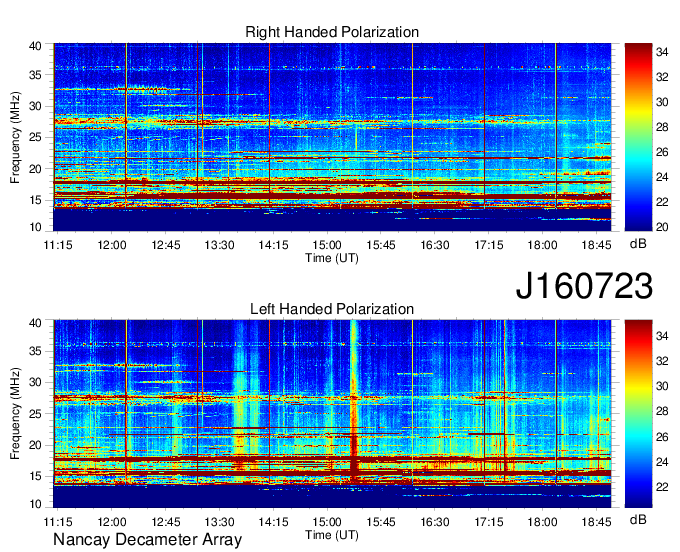
Task: Click the 35 MHz tick of Left Handed plot
Action: [36, 351]
